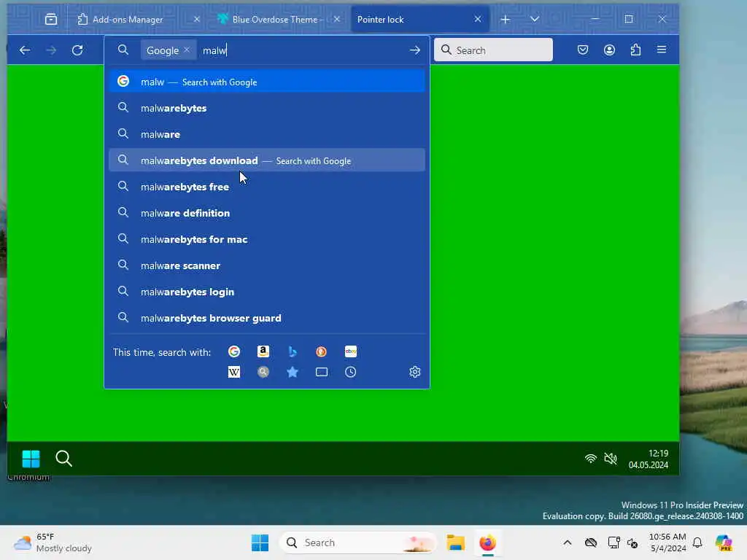Click the 12:19 clock on the green page taskbar
747x560 pixels.
649,459
